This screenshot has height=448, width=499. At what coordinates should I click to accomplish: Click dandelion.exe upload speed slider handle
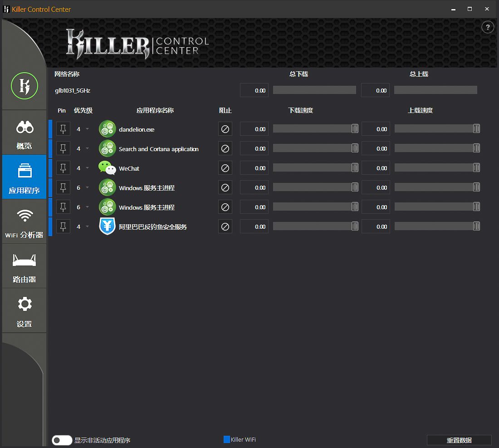476,128
